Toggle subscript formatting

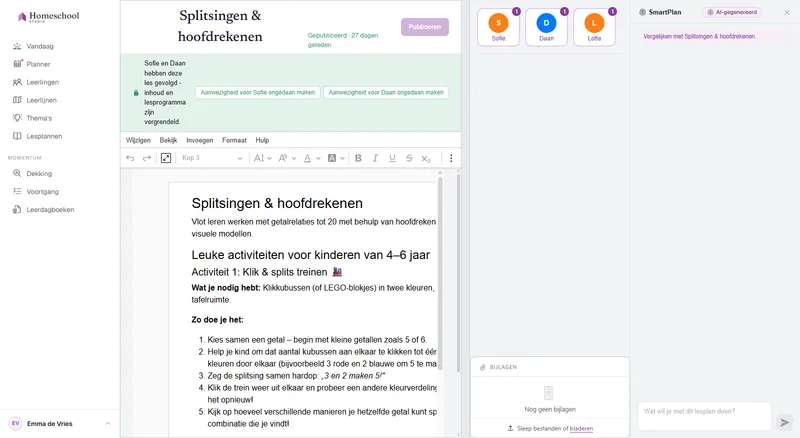pos(426,159)
